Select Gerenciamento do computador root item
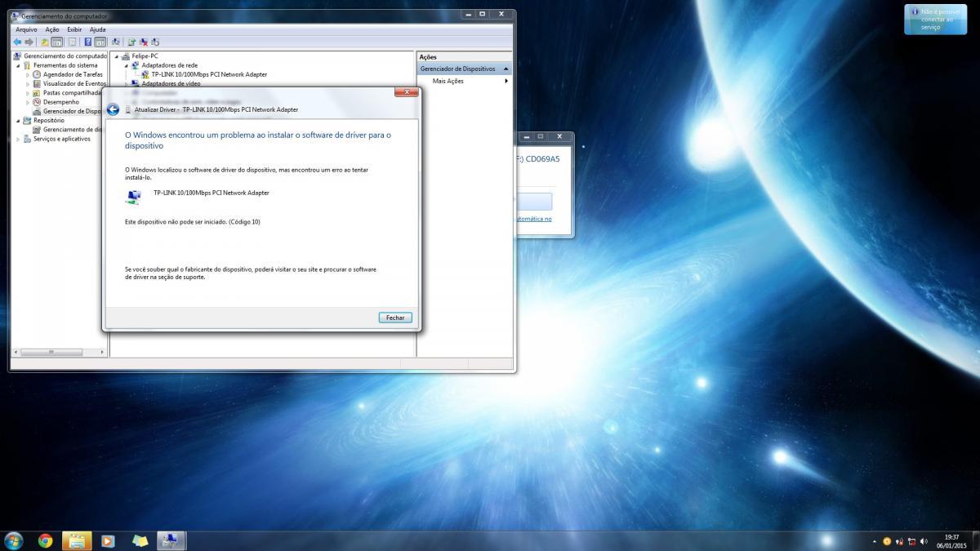980x551 pixels. [x=60, y=56]
